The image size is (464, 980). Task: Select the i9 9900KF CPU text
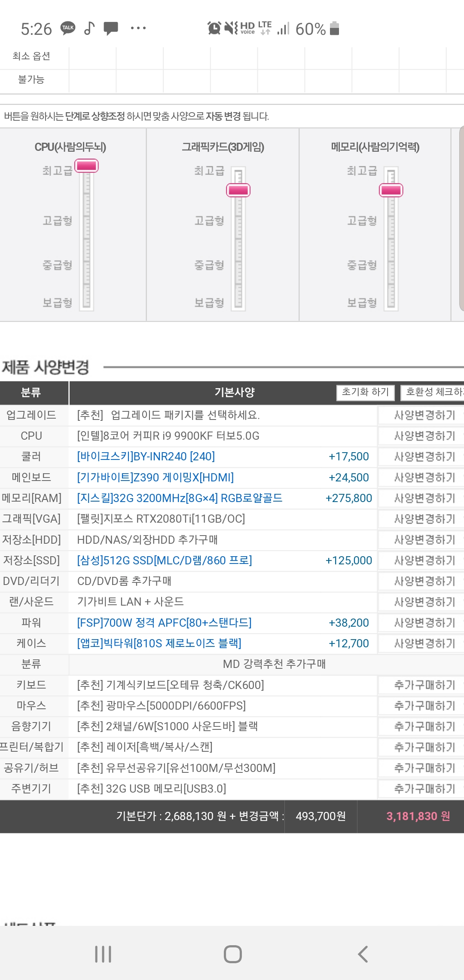(x=168, y=436)
